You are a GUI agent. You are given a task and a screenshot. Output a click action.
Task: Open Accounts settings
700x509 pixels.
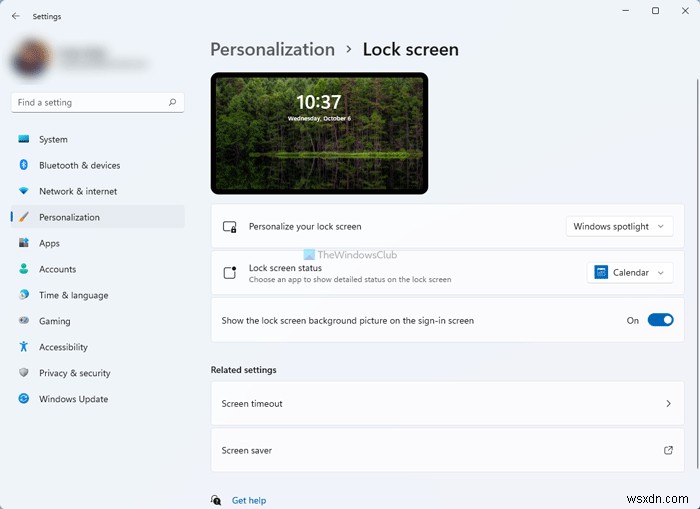click(x=97, y=269)
